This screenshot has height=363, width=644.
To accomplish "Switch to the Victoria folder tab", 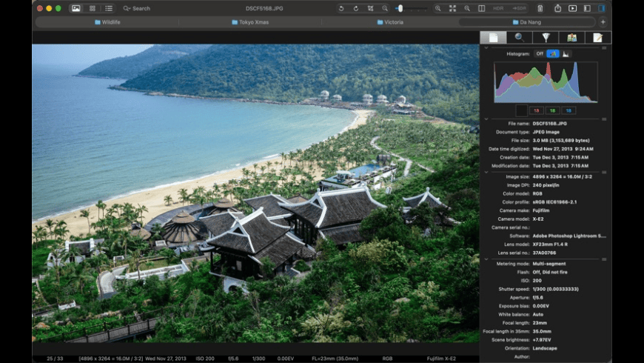I will pyautogui.click(x=390, y=22).
